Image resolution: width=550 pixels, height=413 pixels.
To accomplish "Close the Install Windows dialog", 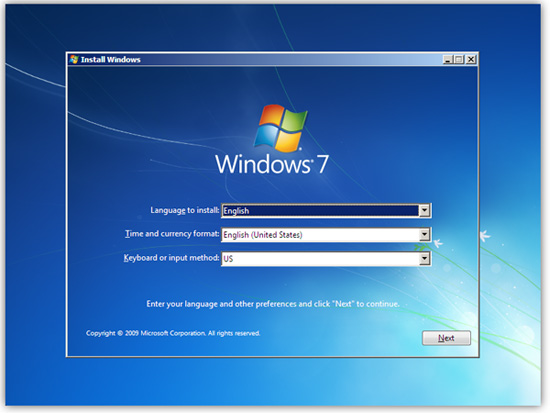I will click(x=471, y=59).
